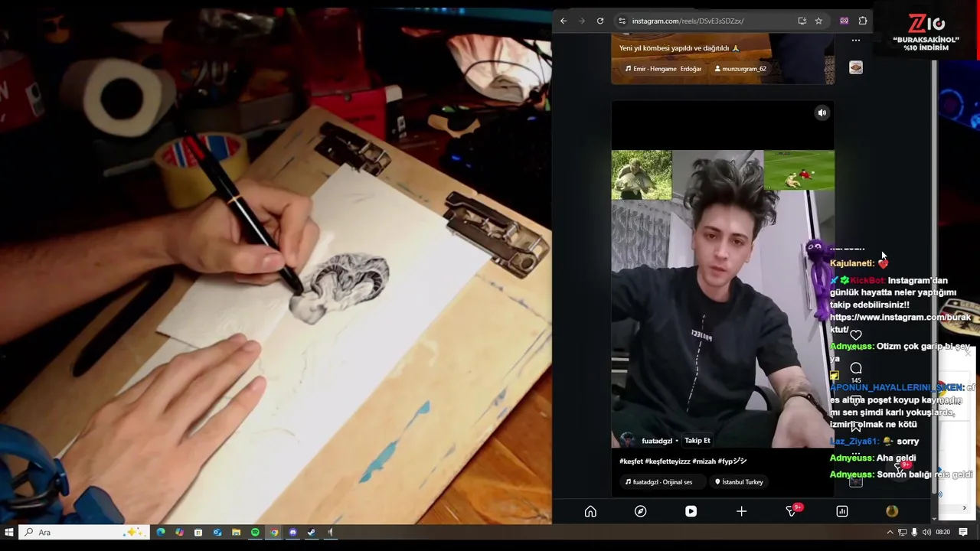Click the reel video to pause
Viewport: 980px width, 551px height.
723,298
